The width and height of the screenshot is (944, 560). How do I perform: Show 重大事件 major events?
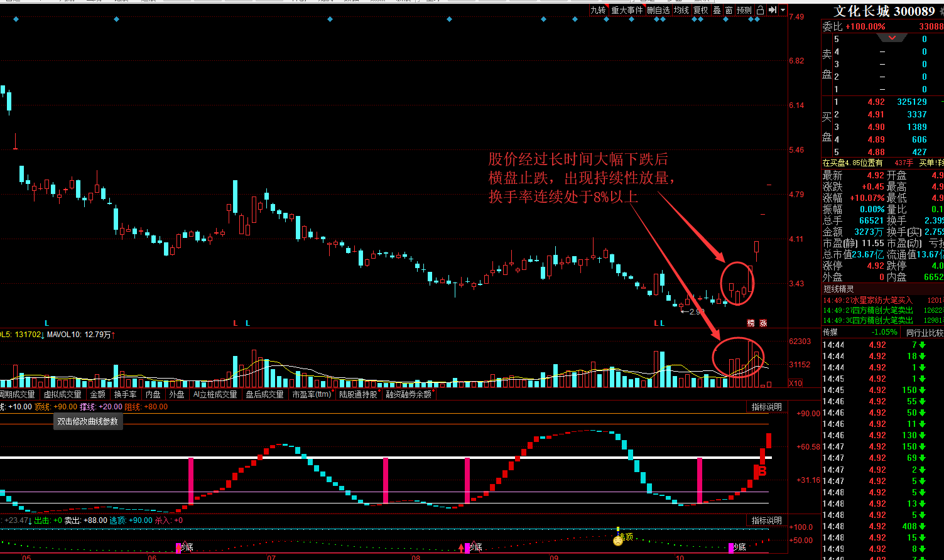click(627, 10)
